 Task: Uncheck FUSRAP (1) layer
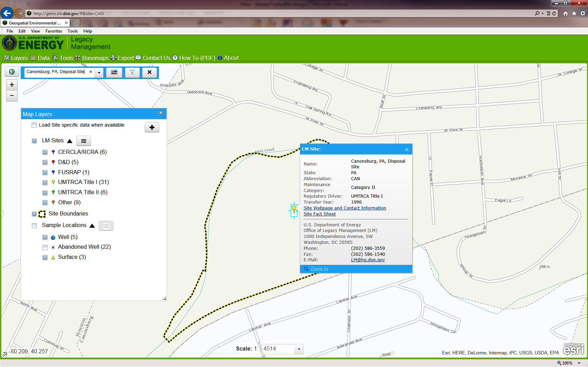(45, 172)
